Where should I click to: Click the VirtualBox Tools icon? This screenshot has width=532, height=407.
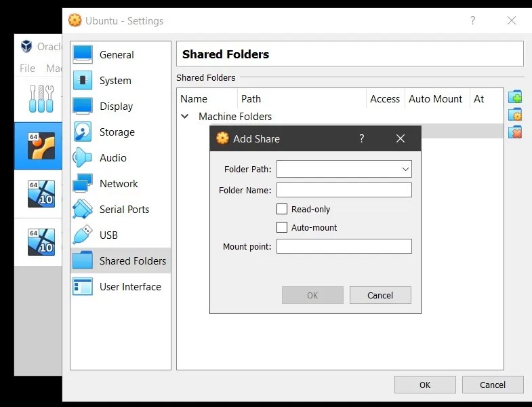41,99
